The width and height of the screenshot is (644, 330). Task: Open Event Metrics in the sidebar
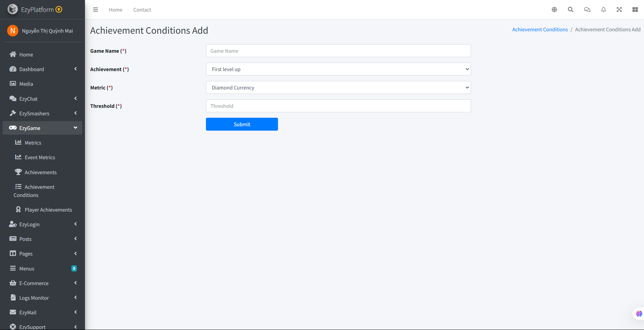tap(40, 157)
